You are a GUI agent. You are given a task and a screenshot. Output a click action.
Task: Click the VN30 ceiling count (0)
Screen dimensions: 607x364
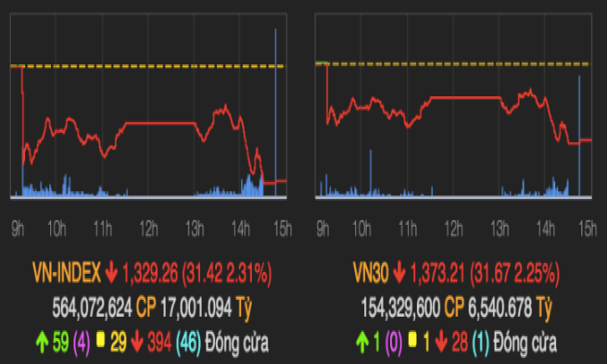[x=394, y=343]
